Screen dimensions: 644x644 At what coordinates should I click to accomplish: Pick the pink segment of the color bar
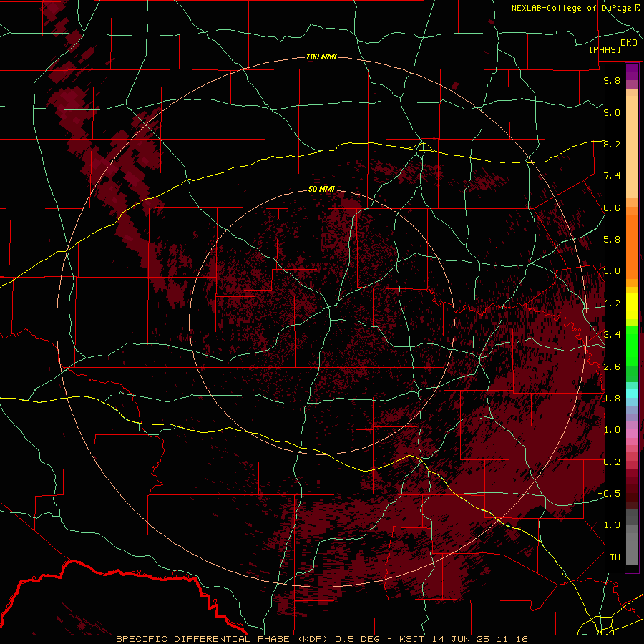tap(632, 434)
